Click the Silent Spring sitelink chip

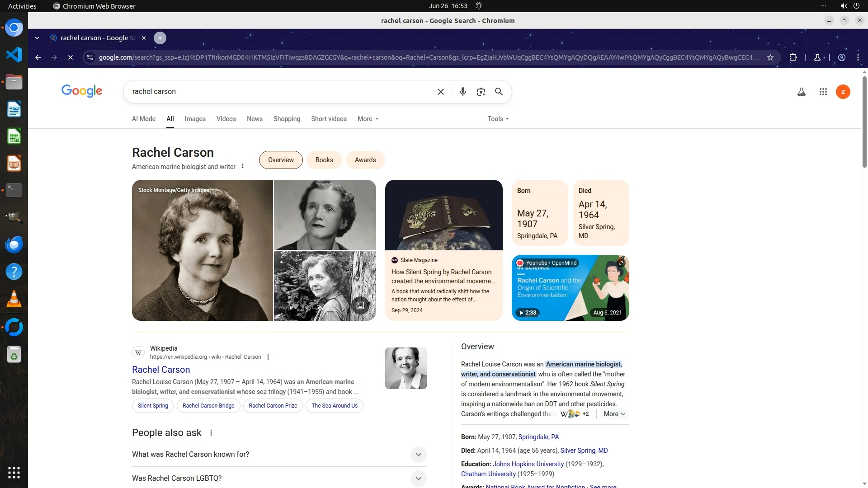153,406
